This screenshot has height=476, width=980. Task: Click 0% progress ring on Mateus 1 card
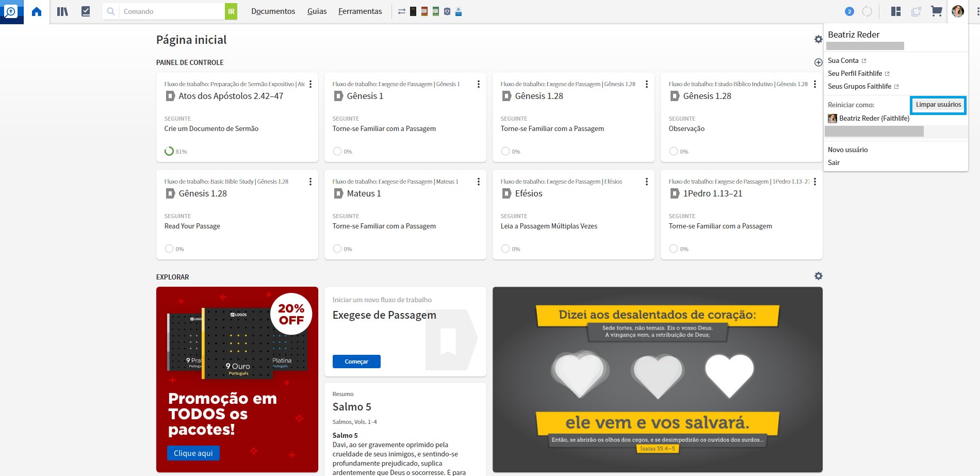pyautogui.click(x=337, y=249)
